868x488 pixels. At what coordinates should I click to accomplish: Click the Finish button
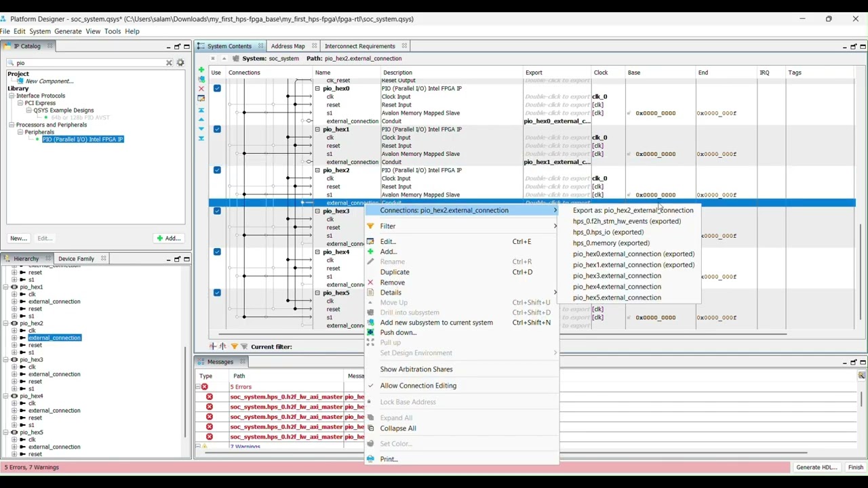click(x=855, y=467)
